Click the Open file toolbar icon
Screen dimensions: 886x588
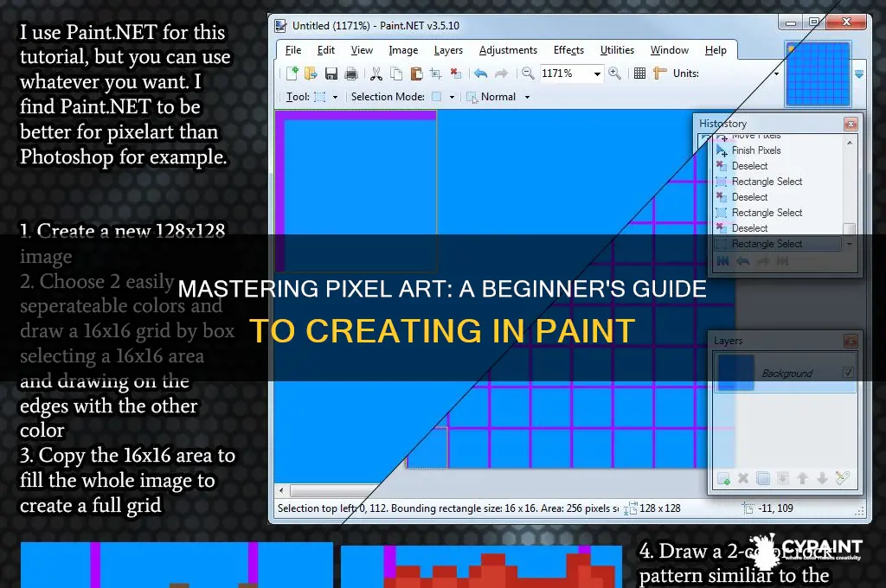(311, 73)
